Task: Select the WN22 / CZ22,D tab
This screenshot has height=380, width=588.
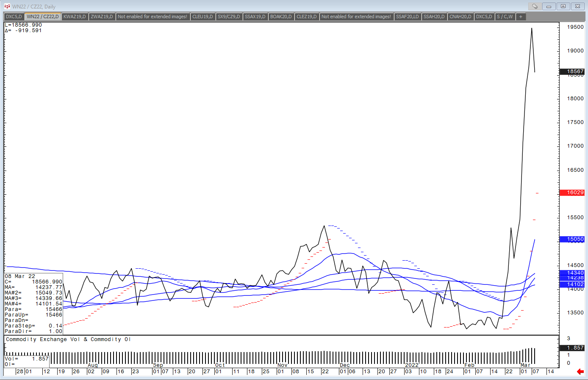Action: point(43,17)
